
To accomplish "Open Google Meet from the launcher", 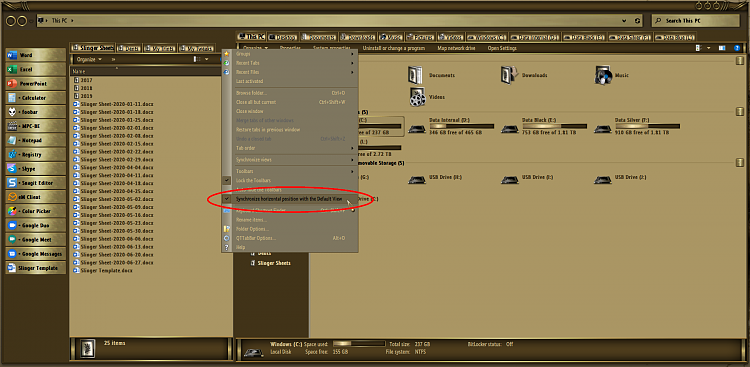I will 36,240.
